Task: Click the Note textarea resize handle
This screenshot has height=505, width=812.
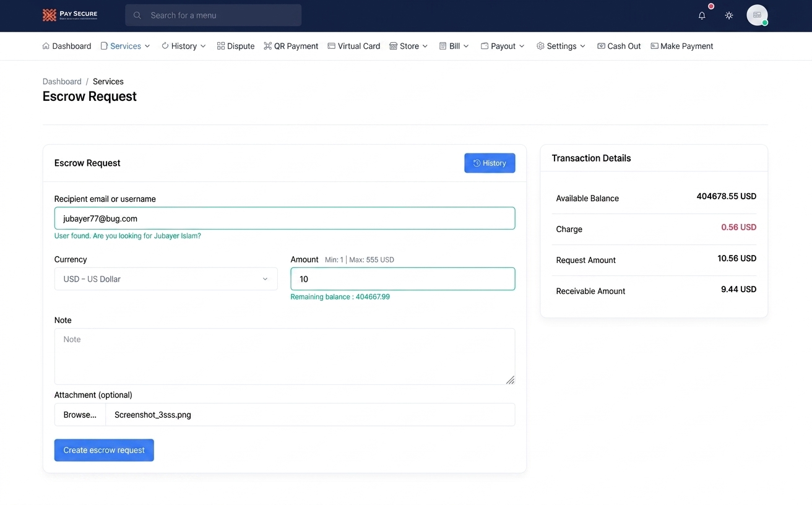Action: click(x=510, y=380)
